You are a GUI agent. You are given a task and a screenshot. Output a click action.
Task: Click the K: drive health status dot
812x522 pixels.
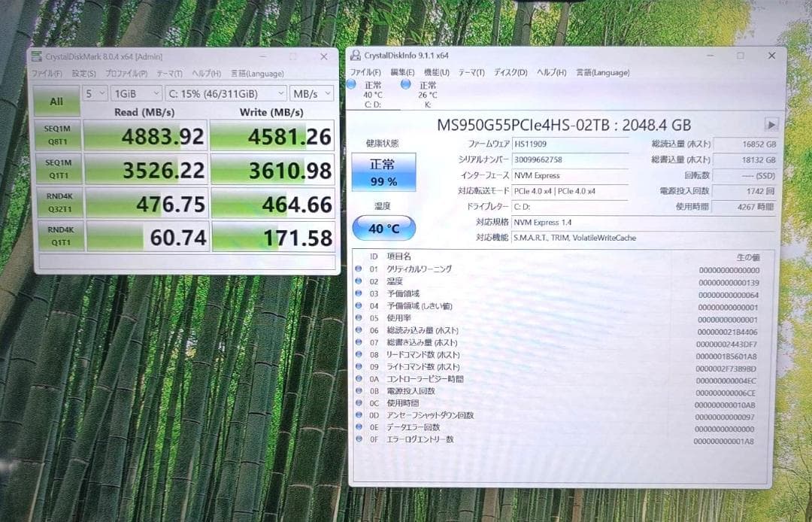pos(404,85)
